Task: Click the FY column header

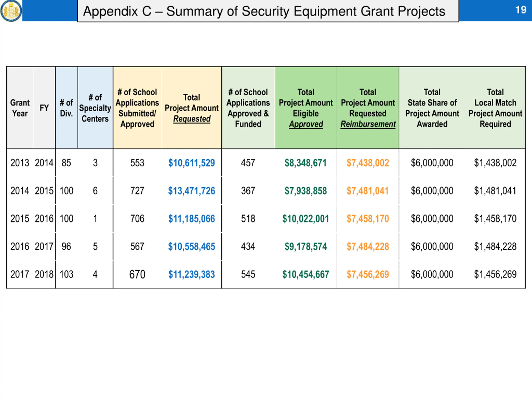Action: pos(44,108)
